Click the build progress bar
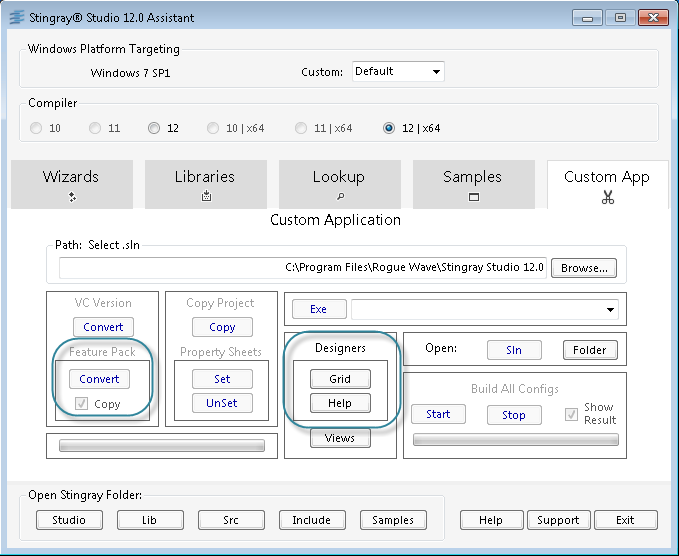Viewport: 679px width, 556px height. point(515,439)
